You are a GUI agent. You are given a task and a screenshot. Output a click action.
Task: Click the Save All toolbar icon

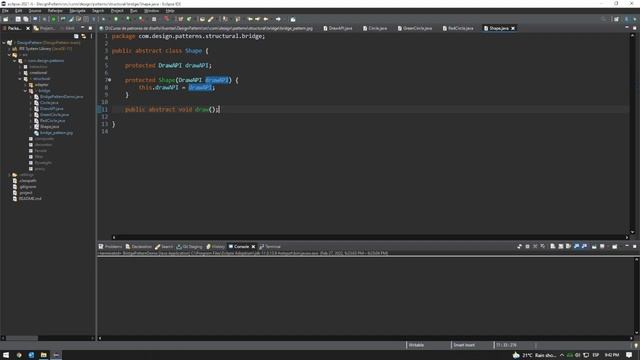tap(26, 19)
